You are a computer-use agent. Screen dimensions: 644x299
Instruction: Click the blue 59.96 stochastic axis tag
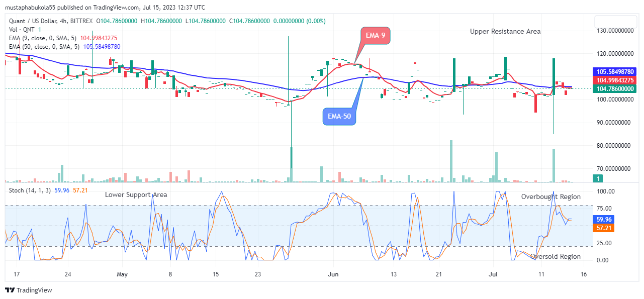click(604, 220)
